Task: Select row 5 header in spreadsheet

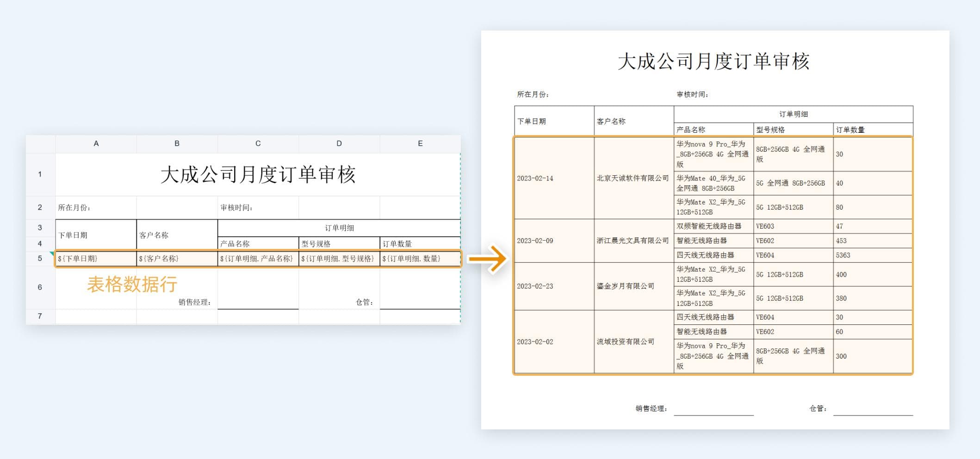Action: (x=40, y=258)
